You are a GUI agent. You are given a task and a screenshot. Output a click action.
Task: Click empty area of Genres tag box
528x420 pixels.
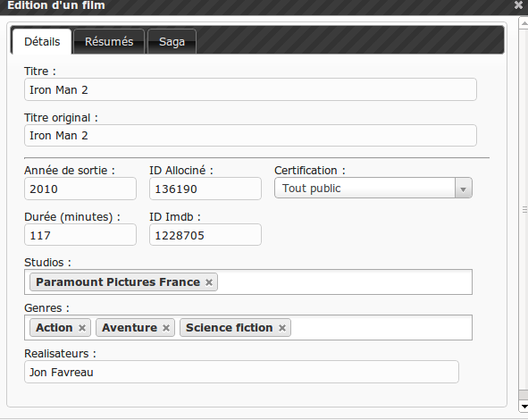point(381,327)
